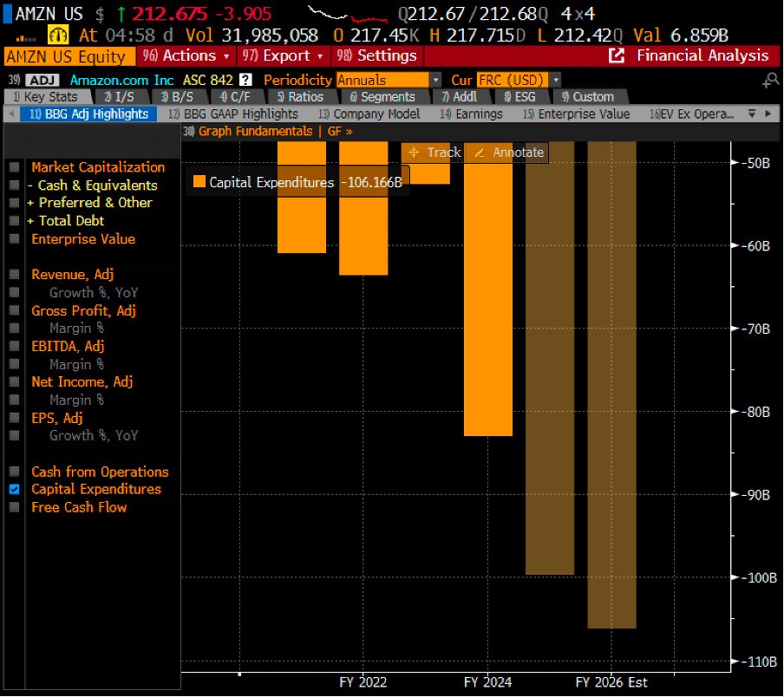
Task: Toggle the Market Capitalization checkbox
Action: point(15,167)
